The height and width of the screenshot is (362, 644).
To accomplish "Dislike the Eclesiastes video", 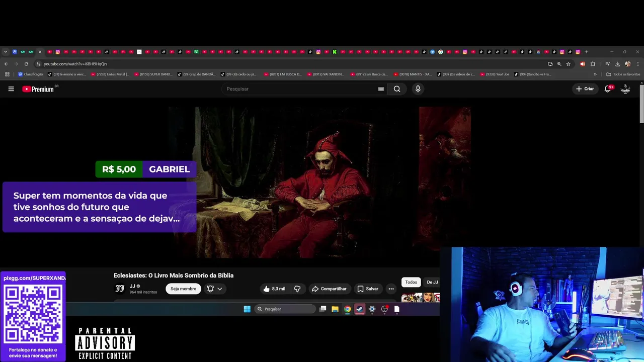I will coord(297,289).
